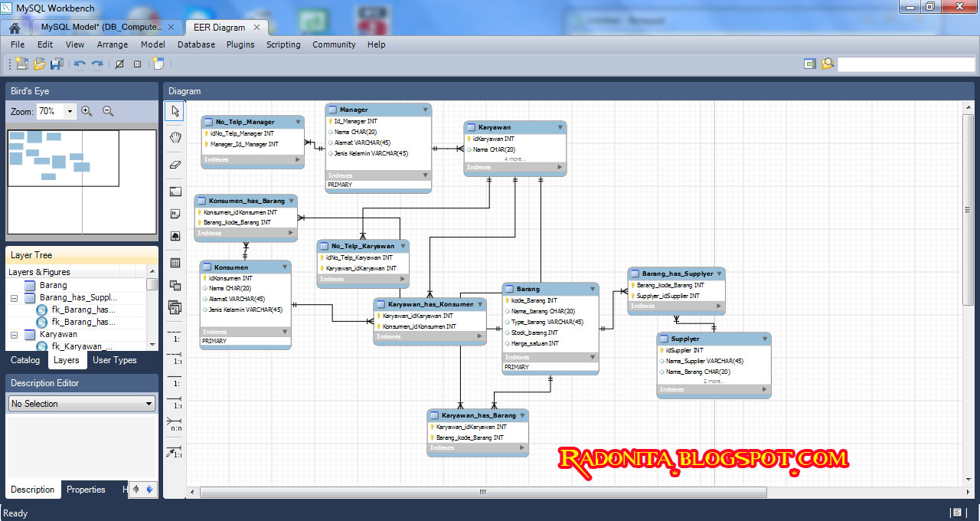Close the EER Diagram tab

click(x=256, y=28)
